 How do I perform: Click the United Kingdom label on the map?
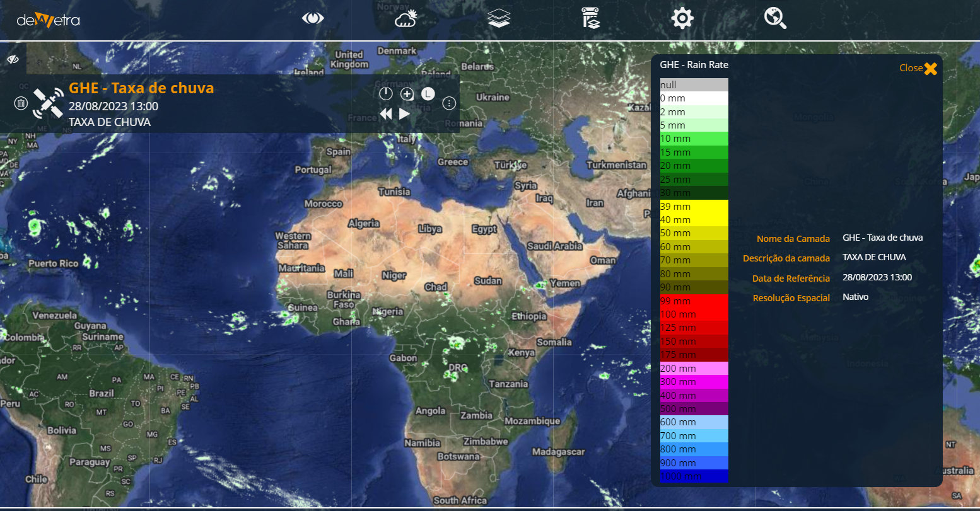point(349,59)
